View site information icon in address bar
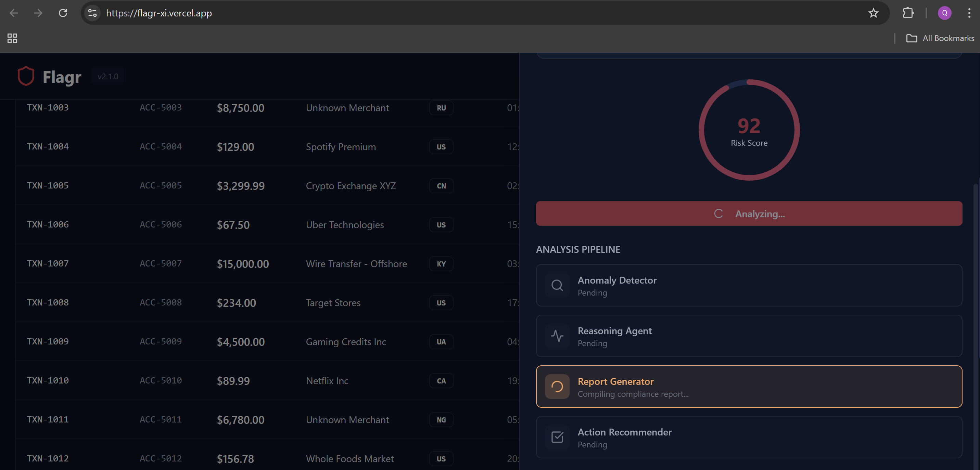980x470 pixels. point(92,13)
